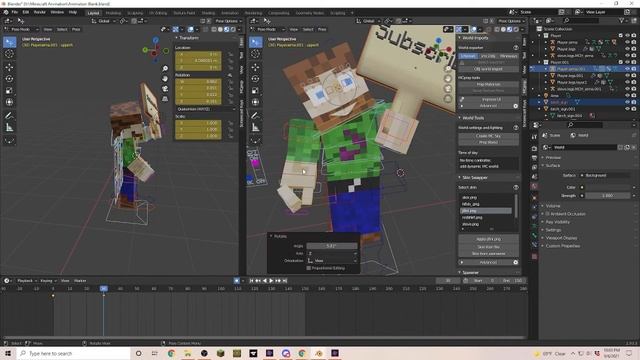Enable the Ambient Occlusion checkbox
Screen dimensions: 640x360
pos(547,214)
